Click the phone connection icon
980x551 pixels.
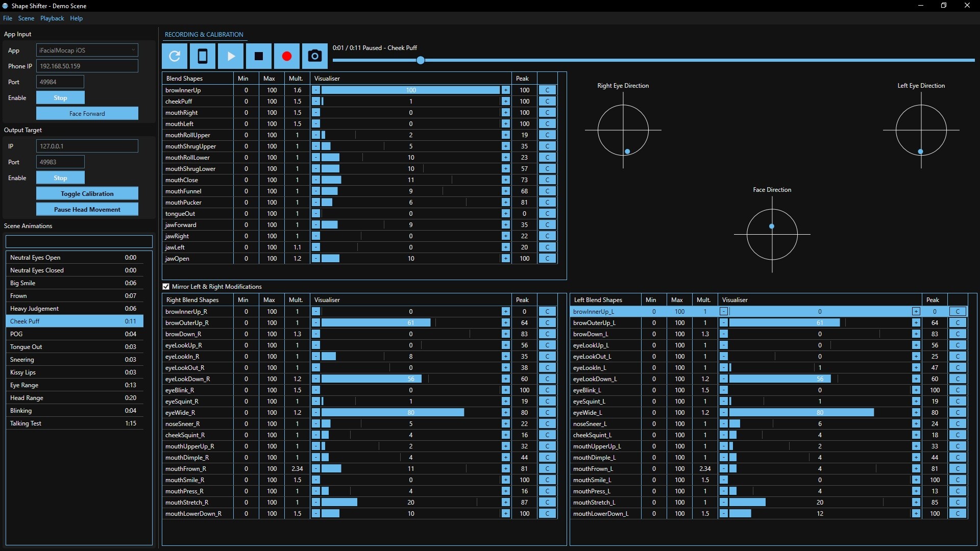point(203,56)
